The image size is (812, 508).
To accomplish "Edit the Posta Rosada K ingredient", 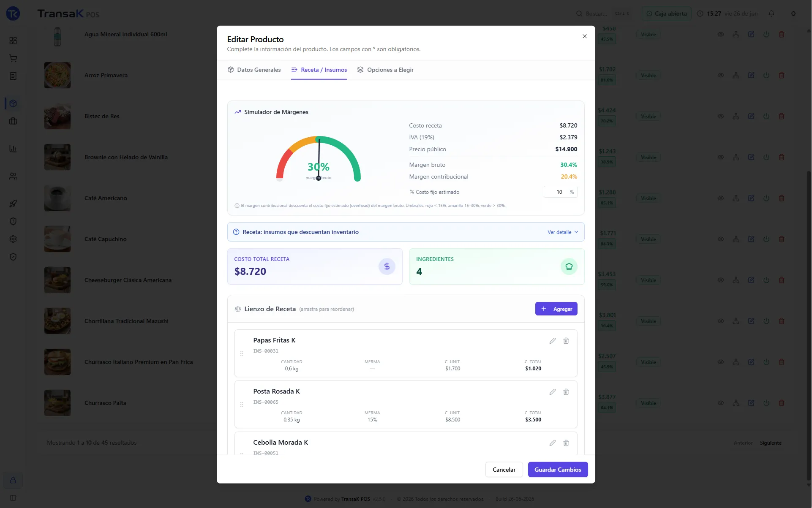I will (552, 392).
